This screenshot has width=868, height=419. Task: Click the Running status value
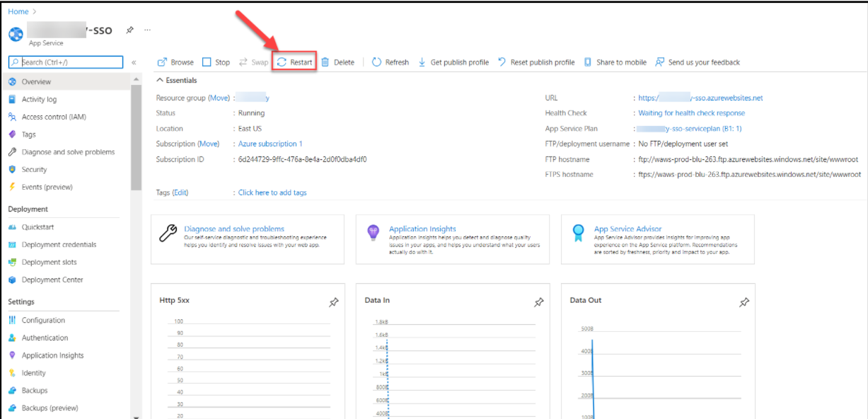[x=251, y=113]
